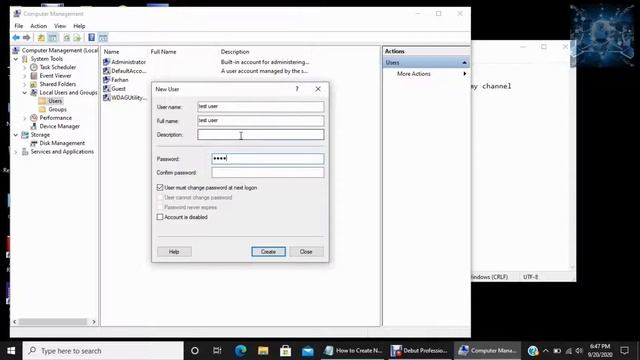Click Computer Management taskbar button
This screenshot has width=640, height=360.
point(487,351)
